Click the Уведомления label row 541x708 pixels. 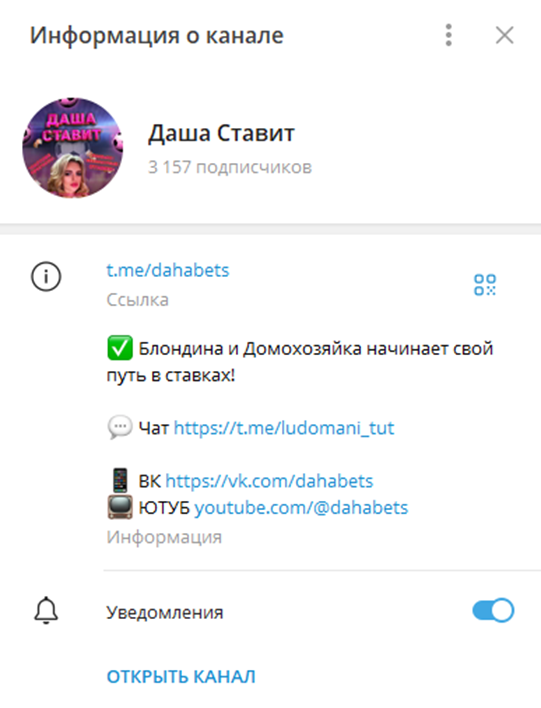270,610
